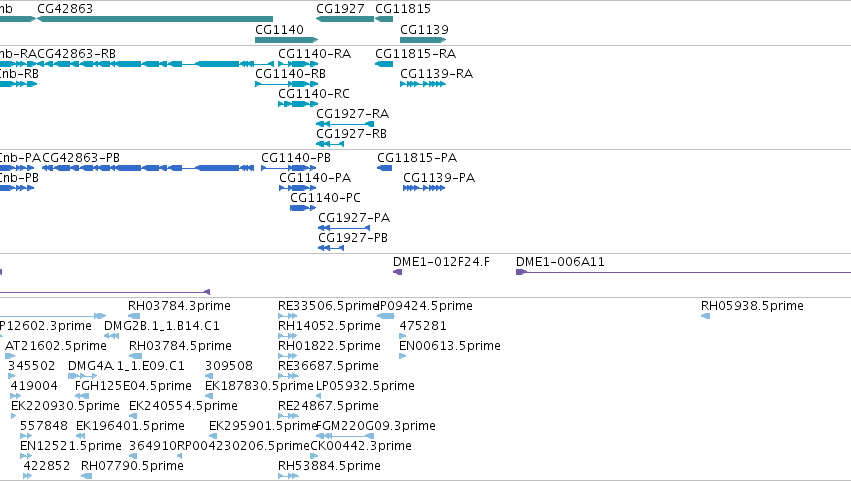
Task: Click the CG1927-RA transcript label
Action: click(x=353, y=114)
